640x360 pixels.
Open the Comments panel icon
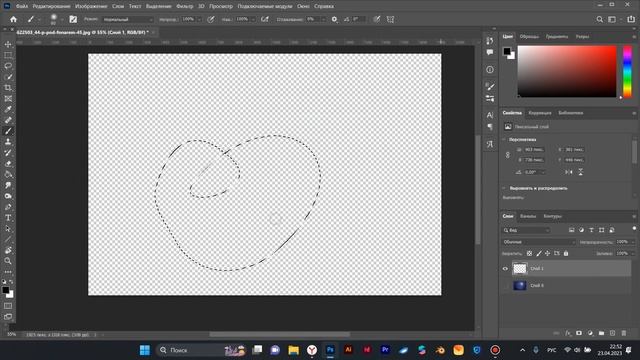(x=490, y=52)
